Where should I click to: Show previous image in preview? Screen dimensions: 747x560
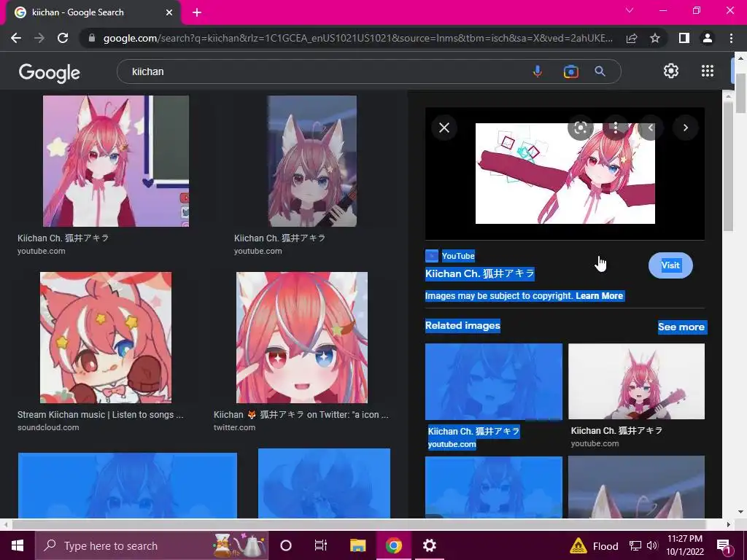coord(650,128)
